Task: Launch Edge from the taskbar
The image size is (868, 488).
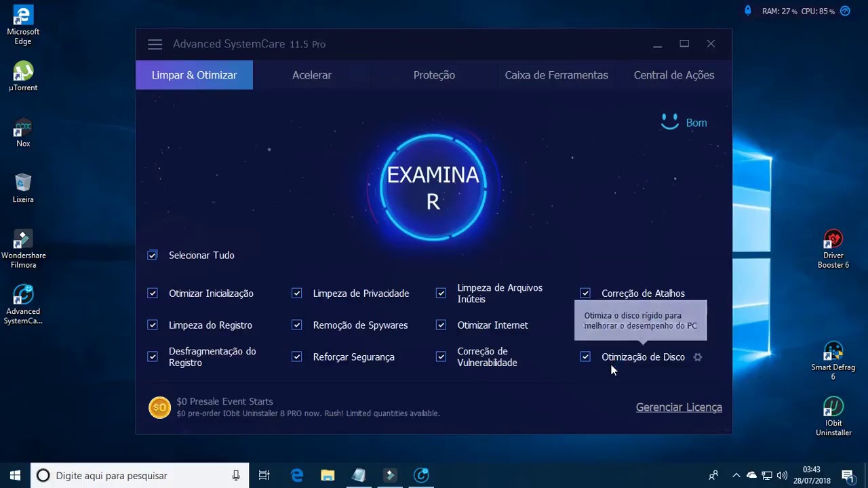Action: pyautogui.click(x=297, y=475)
